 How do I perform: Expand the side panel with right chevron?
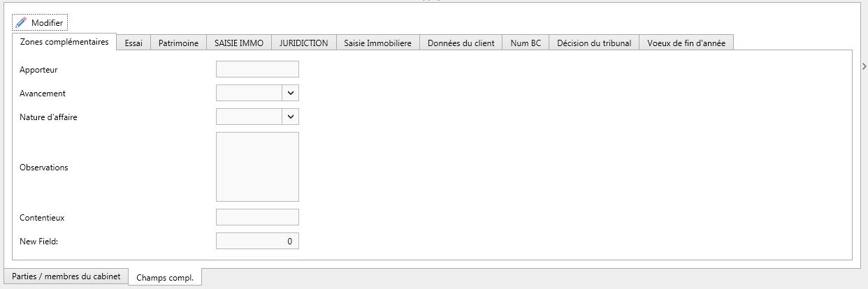[864, 66]
